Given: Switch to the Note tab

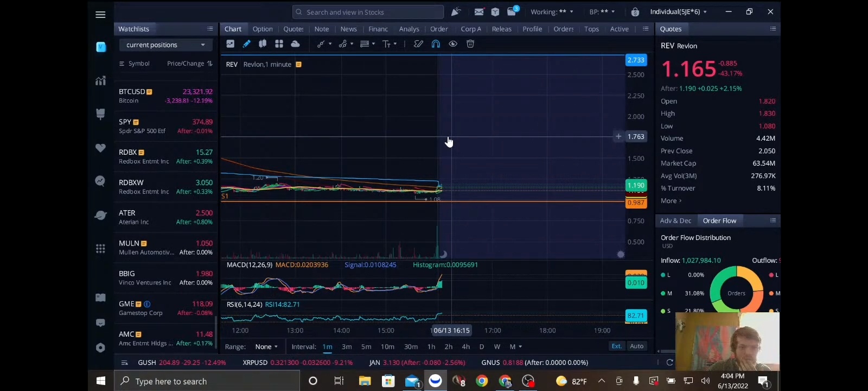Looking at the screenshot, I should tap(322, 29).
